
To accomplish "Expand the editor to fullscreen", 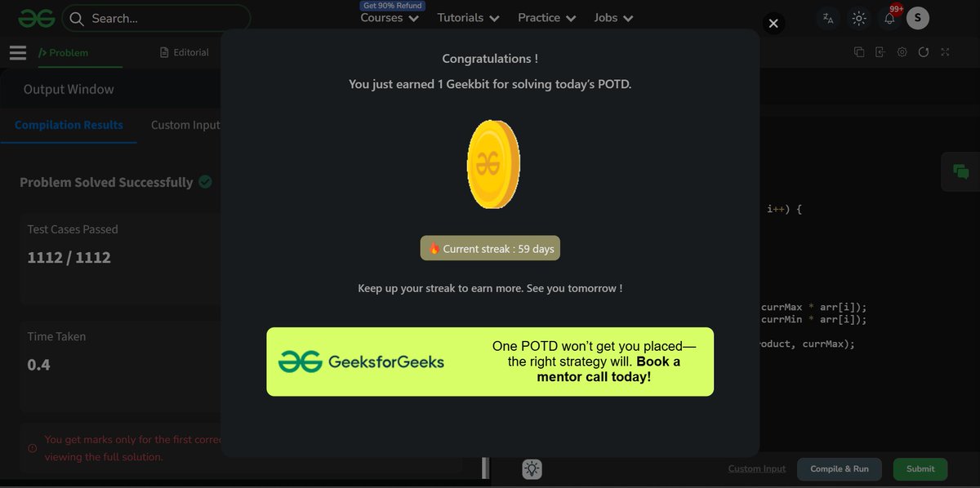I will click(x=945, y=52).
